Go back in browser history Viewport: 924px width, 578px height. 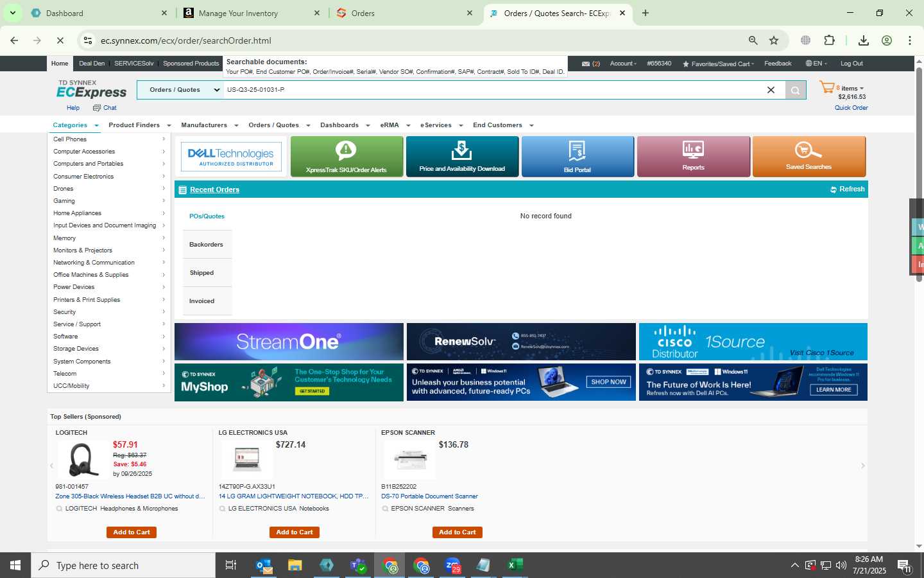pos(14,40)
